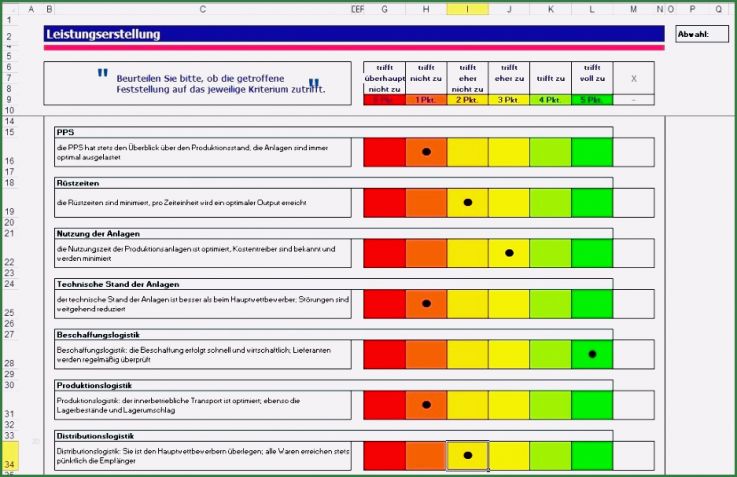Select the '5 Pkt.' green label cell
The image size is (737, 477).
coord(592,100)
